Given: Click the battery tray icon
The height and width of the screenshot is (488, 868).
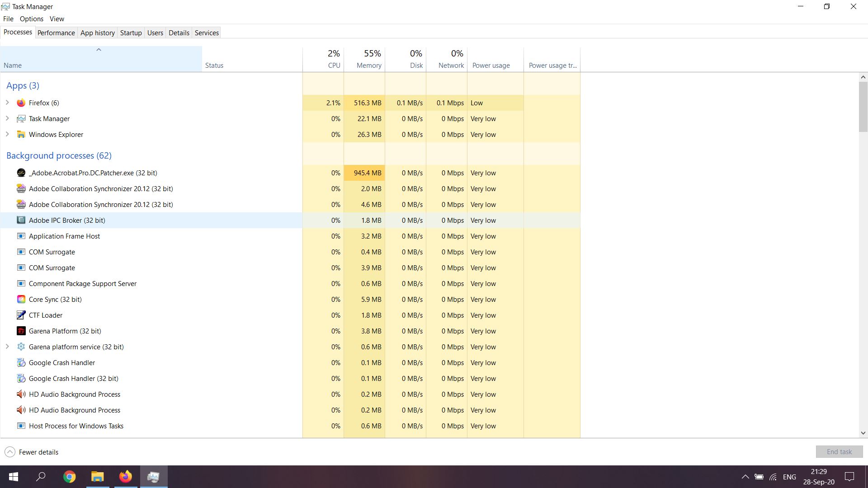Looking at the screenshot, I should pyautogui.click(x=759, y=477).
